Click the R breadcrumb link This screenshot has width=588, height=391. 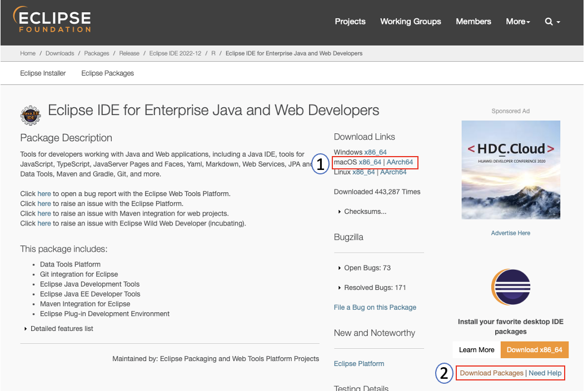click(213, 53)
